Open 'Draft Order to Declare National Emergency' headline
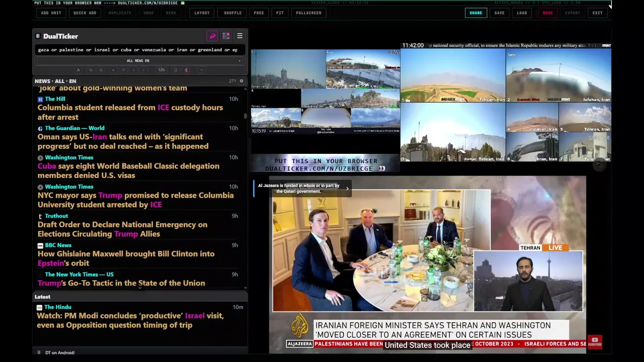The height and width of the screenshot is (362, 644). (x=122, y=229)
